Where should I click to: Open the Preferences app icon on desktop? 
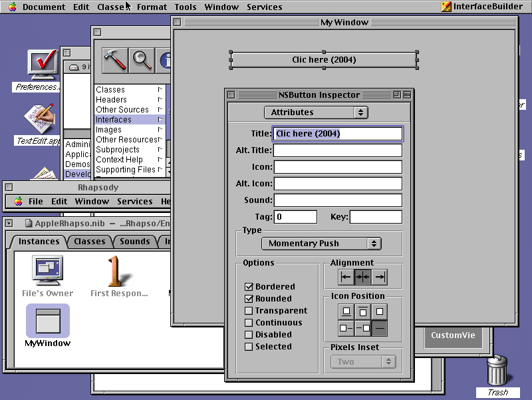coord(41,66)
